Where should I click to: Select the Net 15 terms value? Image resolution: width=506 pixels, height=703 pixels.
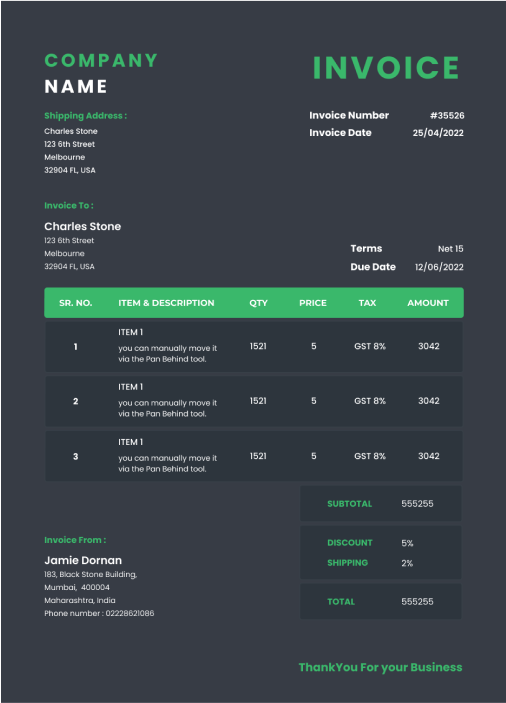pos(450,248)
